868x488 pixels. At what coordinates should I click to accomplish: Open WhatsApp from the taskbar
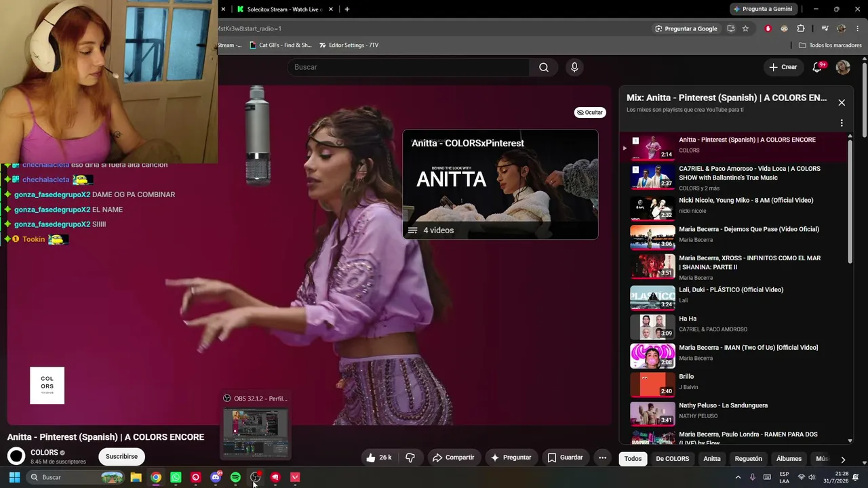coord(176,477)
